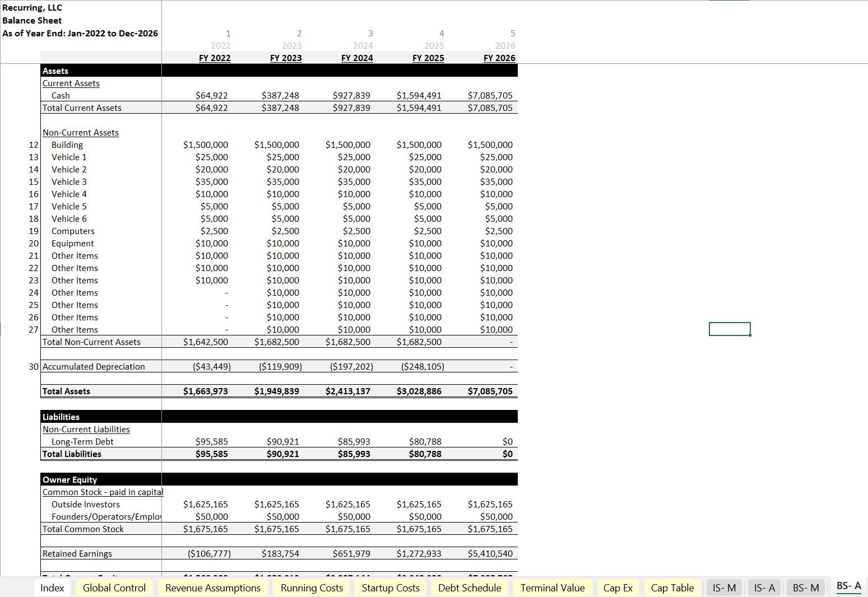Viewport: 868px width, 597px height.
Task: Select the Building row label
Action: [67, 144]
